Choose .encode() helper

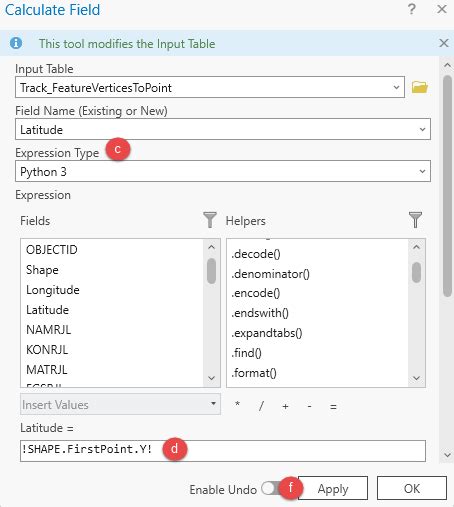point(256,293)
